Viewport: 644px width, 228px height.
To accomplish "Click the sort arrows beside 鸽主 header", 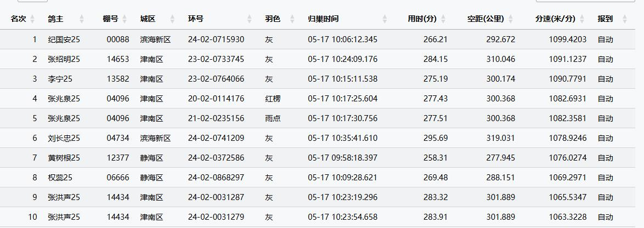I will tap(82, 19).
